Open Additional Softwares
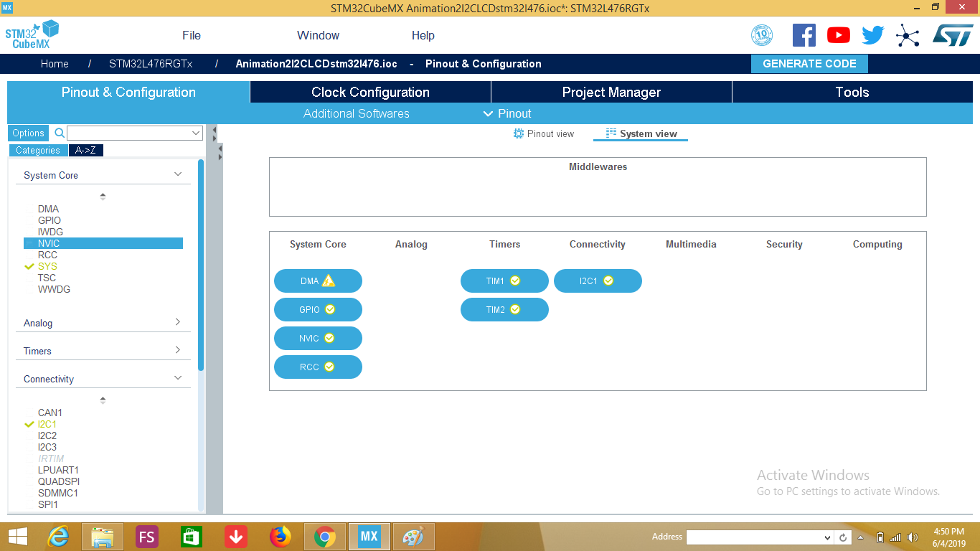980x551 pixels. (357, 113)
